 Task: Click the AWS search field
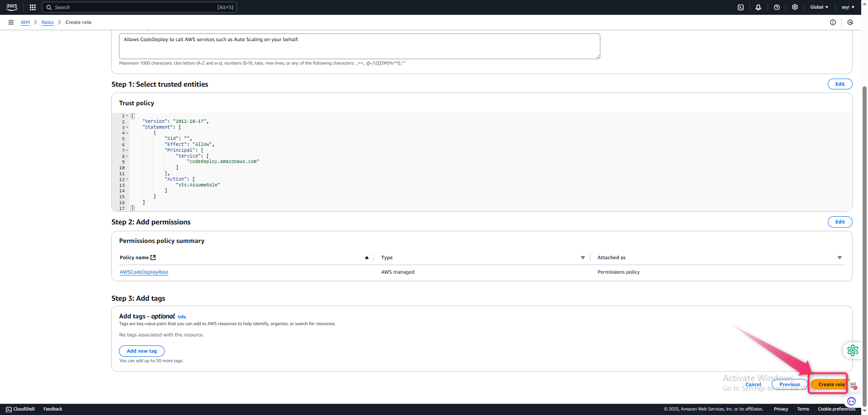[139, 7]
